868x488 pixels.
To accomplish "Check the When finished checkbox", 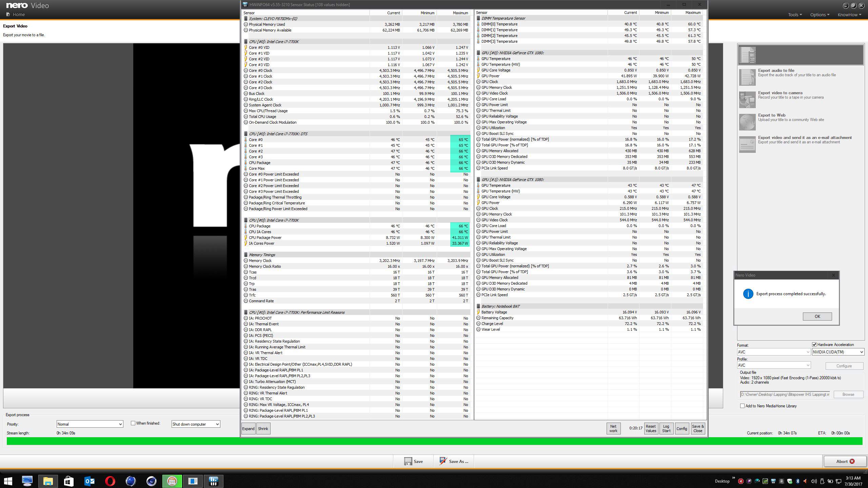I will [x=133, y=423].
